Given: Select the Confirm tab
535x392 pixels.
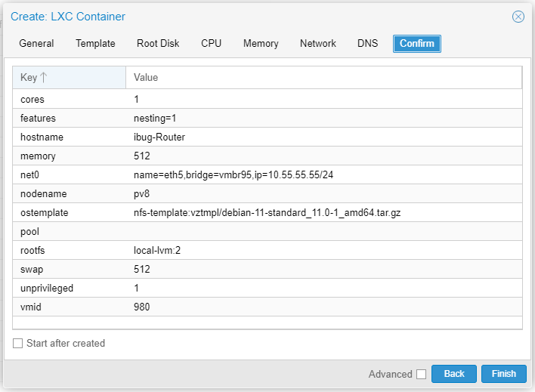Looking at the screenshot, I should click(417, 44).
